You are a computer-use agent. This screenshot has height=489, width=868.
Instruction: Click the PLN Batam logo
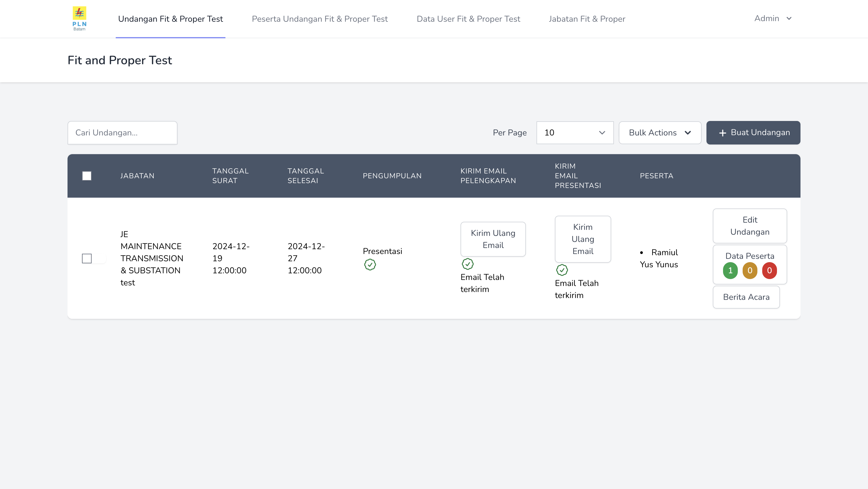coord(80,18)
